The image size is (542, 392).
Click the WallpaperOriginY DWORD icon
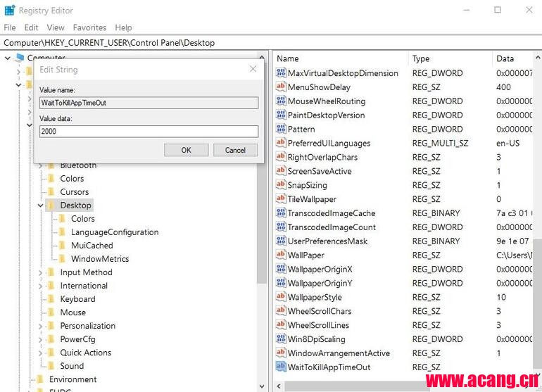pos(281,283)
